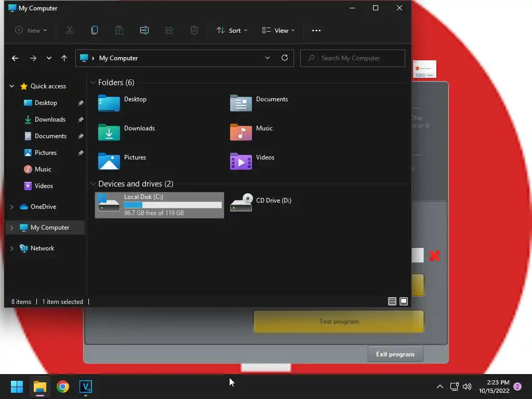Click the red X icon in background window
532x399 pixels.
point(435,256)
